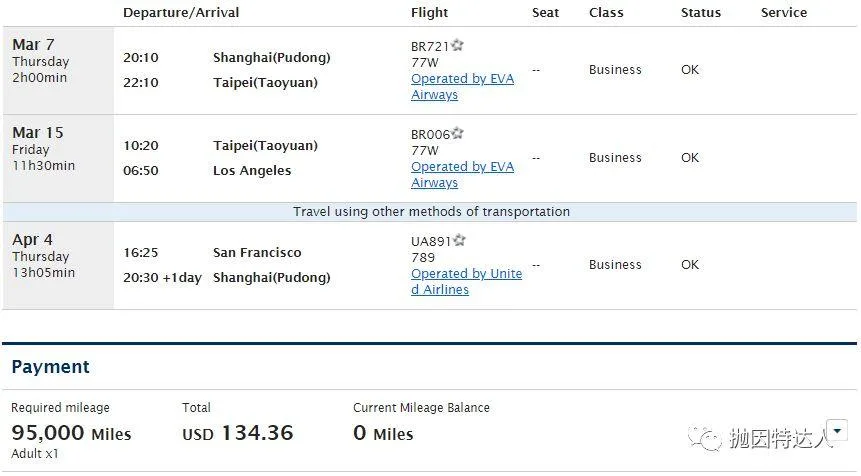Viewport: 861px width, 476px height.
Task: Click the Star Alliance icon beside BR721
Action: pos(457,45)
